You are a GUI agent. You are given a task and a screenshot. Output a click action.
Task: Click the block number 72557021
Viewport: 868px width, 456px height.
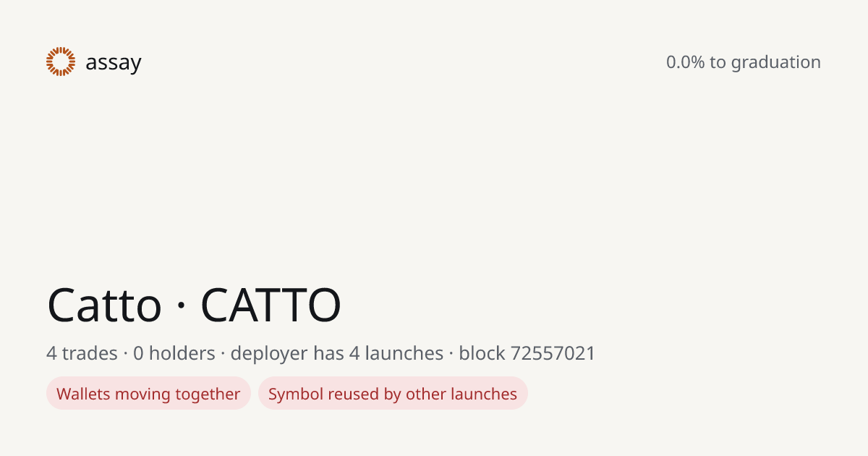[553, 353]
